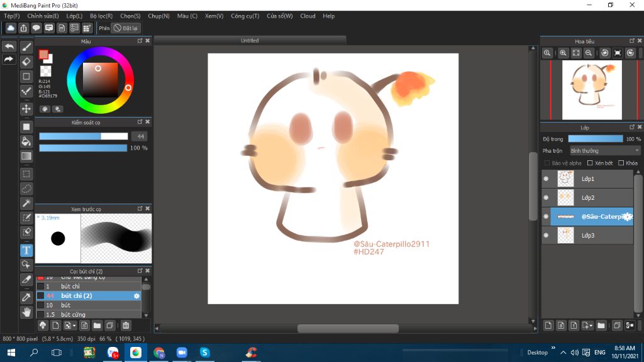Select the Dot/polyline tool

click(26, 90)
